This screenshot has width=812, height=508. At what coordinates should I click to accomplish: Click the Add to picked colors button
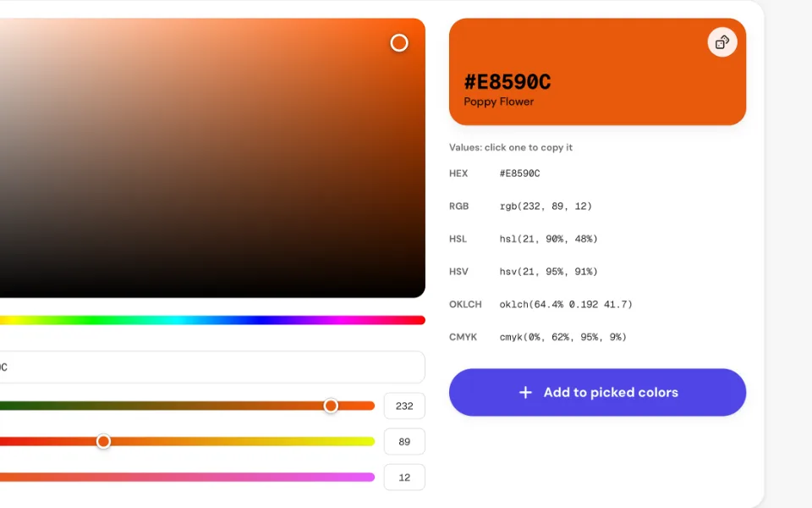(x=597, y=392)
